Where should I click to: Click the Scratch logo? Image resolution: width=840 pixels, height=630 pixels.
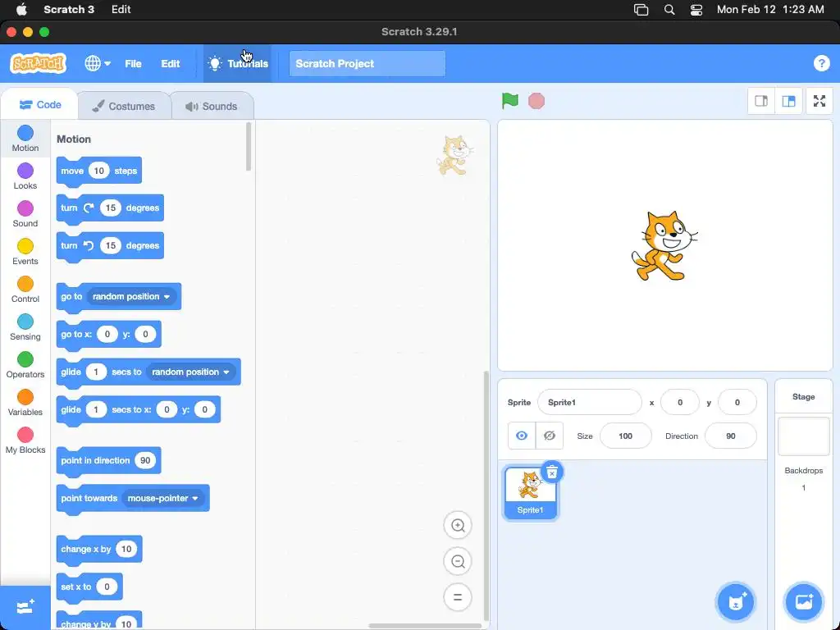click(38, 63)
